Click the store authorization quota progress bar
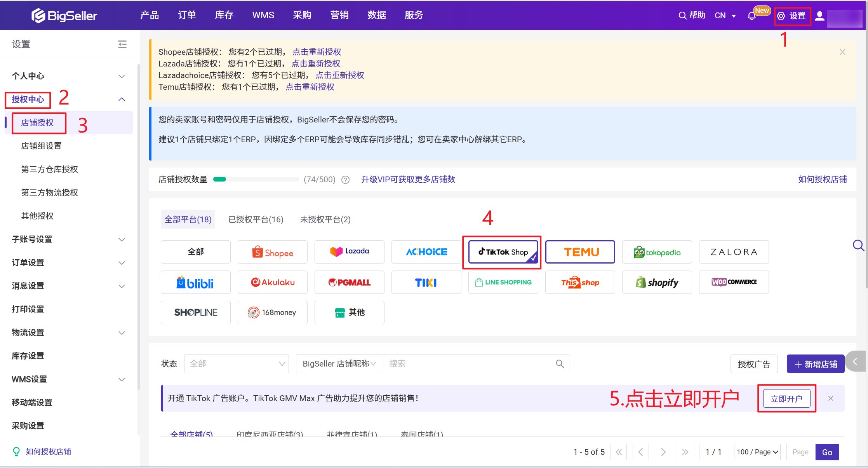868x468 pixels. pos(256,180)
